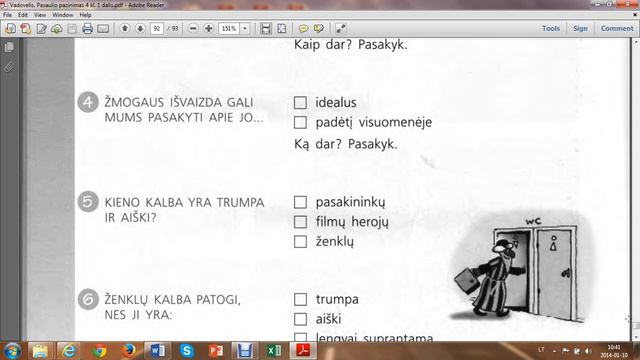Click the text 'Kaip dar? Pasakyk.'
This screenshot has width=640, height=360.
coord(351,44)
